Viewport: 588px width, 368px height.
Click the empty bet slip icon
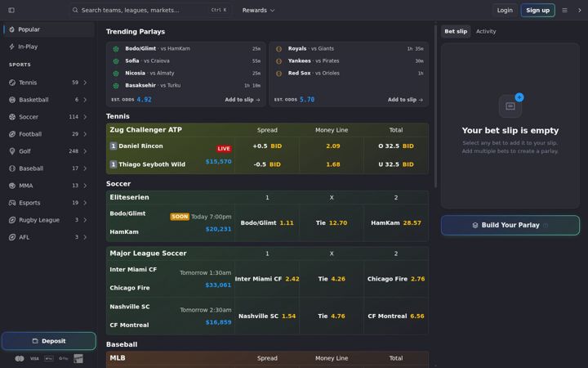coord(510,105)
